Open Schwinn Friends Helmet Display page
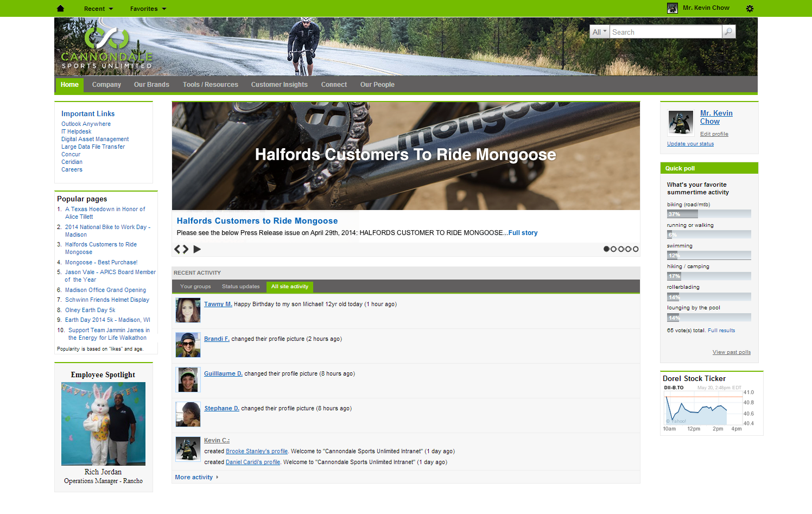 click(x=107, y=300)
